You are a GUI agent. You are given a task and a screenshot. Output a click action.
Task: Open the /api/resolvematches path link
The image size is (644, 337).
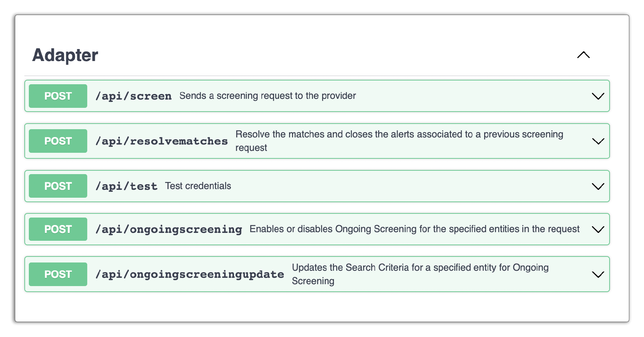tap(162, 141)
